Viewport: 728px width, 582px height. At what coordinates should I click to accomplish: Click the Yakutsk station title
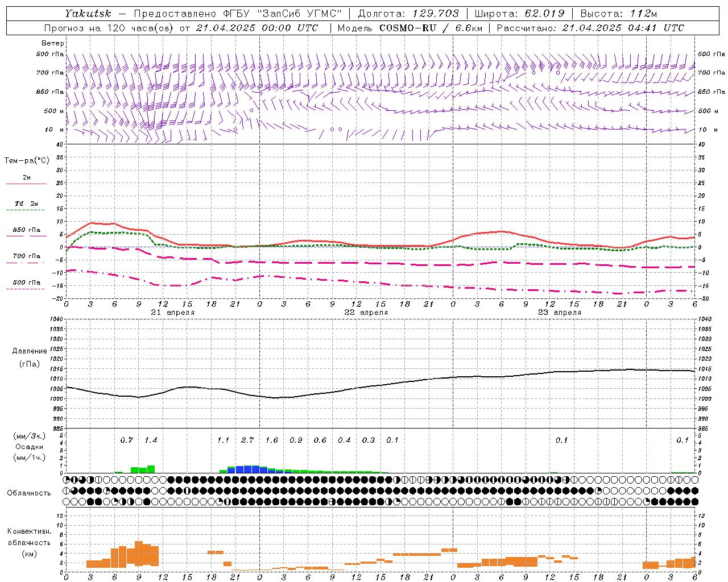[x=88, y=13]
